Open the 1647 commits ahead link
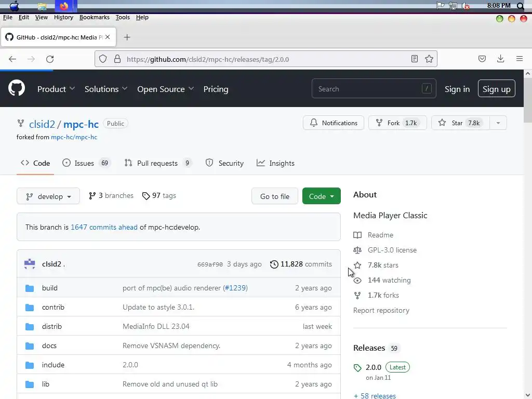 pyautogui.click(x=104, y=227)
